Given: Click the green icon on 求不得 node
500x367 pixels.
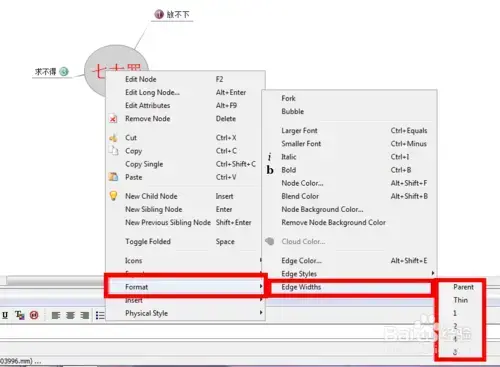Looking at the screenshot, I should (64, 72).
